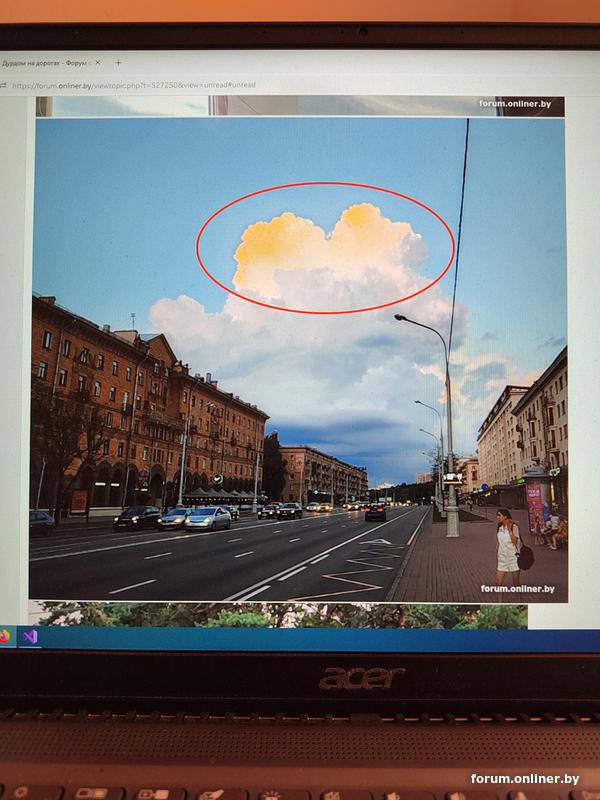
Task: Focus the forum.onliner.by address bar
Action: [134, 85]
